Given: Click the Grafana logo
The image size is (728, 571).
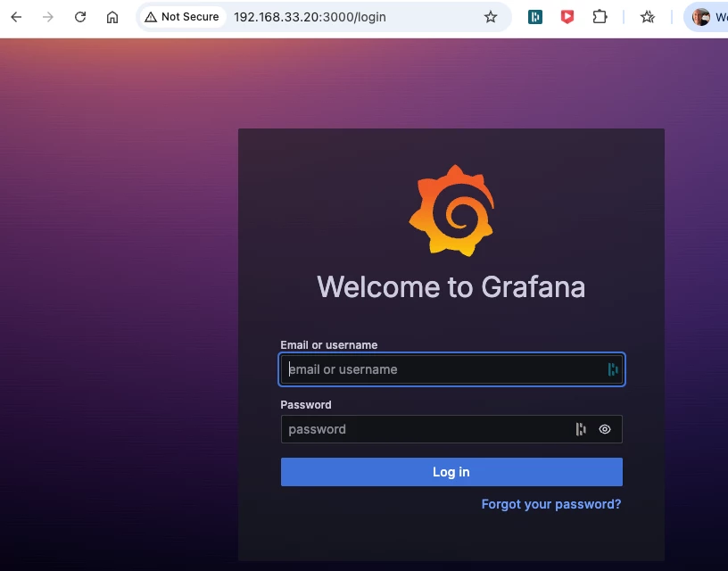Looking at the screenshot, I should [x=451, y=211].
